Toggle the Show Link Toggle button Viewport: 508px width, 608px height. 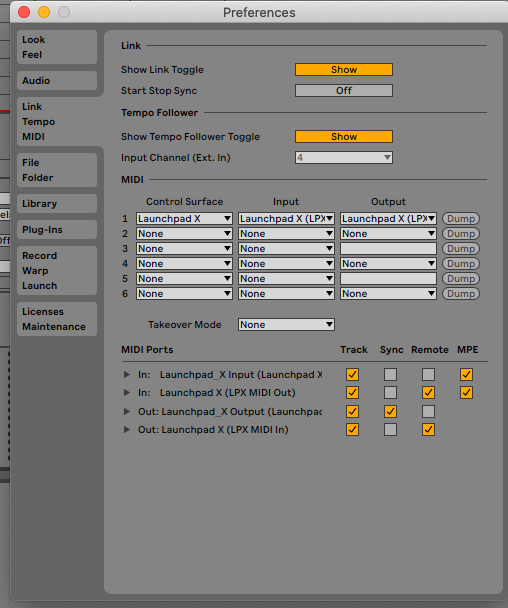pyautogui.click(x=344, y=70)
